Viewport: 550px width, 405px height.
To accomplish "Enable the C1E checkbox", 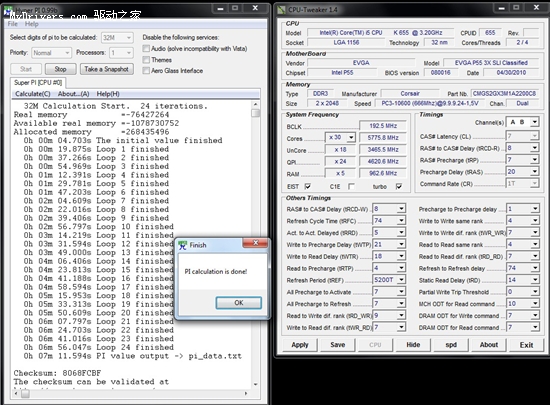I will pos(351,186).
